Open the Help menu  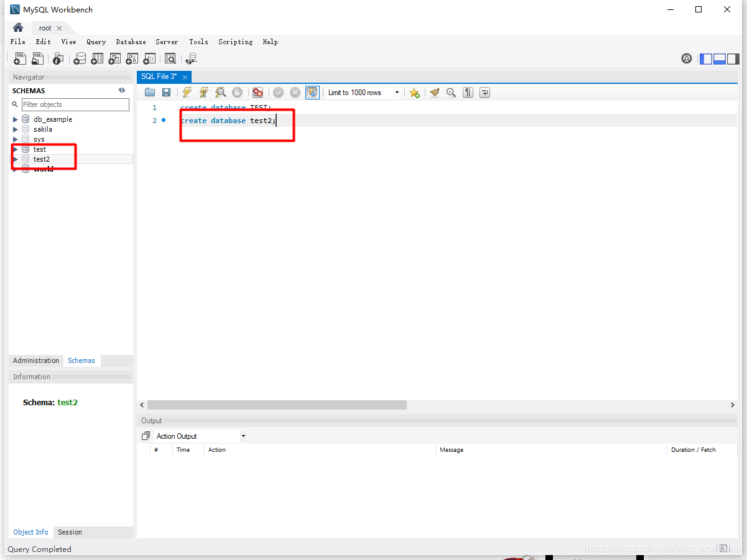tap(270, 42)
